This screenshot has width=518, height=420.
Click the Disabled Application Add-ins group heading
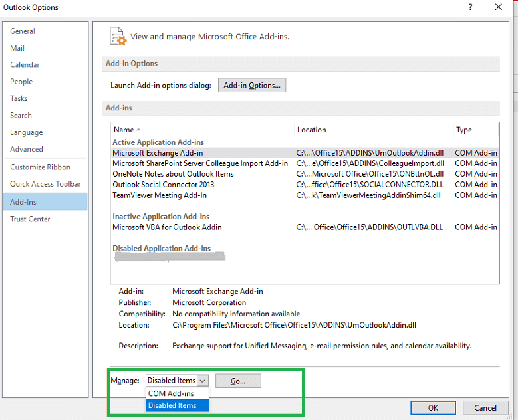point(162,249)
